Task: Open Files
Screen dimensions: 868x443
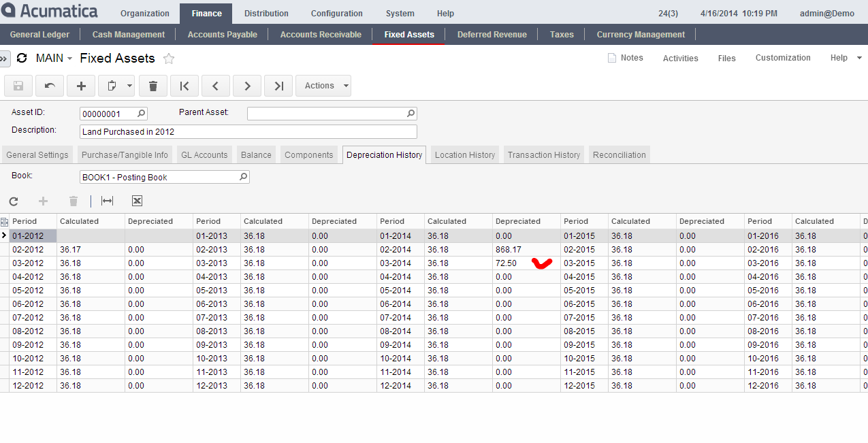Action: point(726,59)
